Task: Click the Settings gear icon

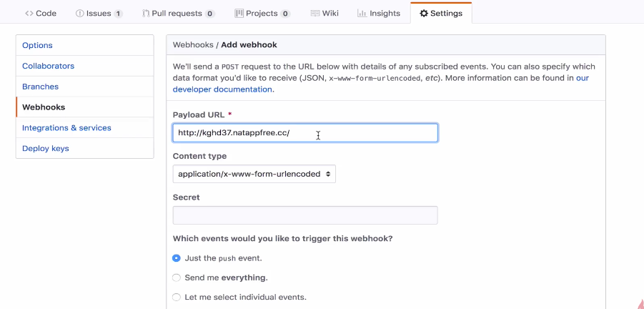Action: 424,14
